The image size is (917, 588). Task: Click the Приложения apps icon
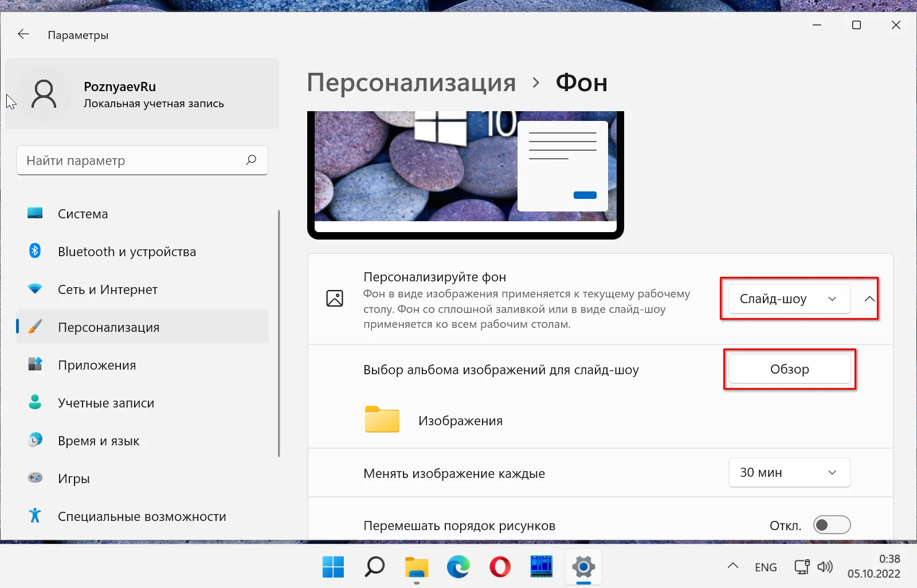[35, 364]
